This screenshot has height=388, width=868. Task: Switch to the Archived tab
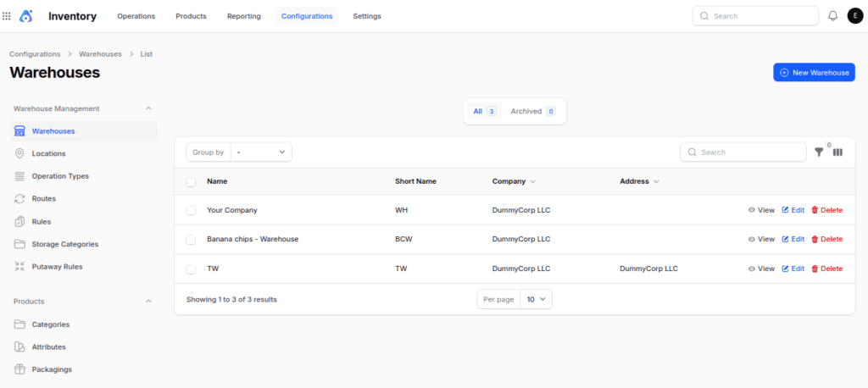pyautogui.click(x=533, y=111)
